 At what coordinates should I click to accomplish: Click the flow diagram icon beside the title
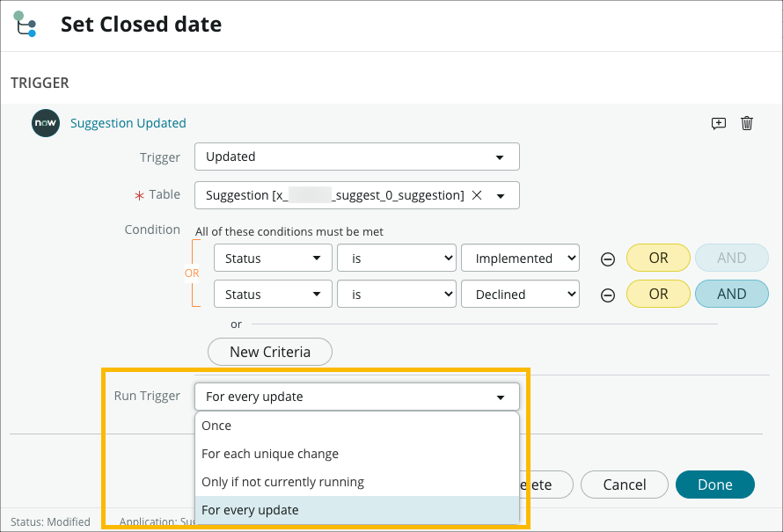pyautogui.click(x=25, y=23)
